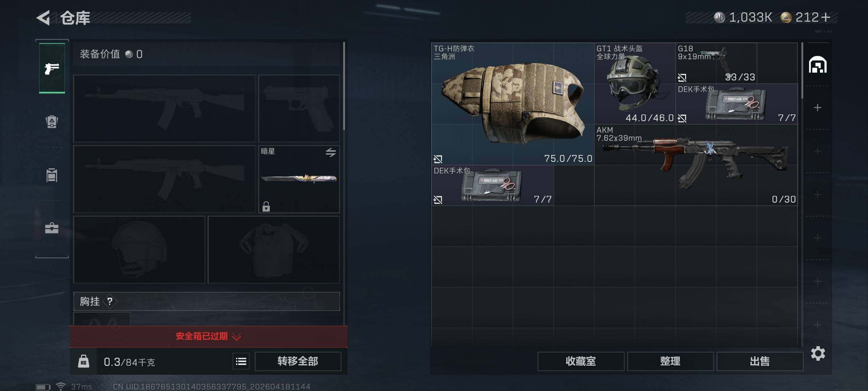Select the AKM rifle in stash
This screenshot has width=868, height=391.
pyautogui.click(x=696, y=165)
